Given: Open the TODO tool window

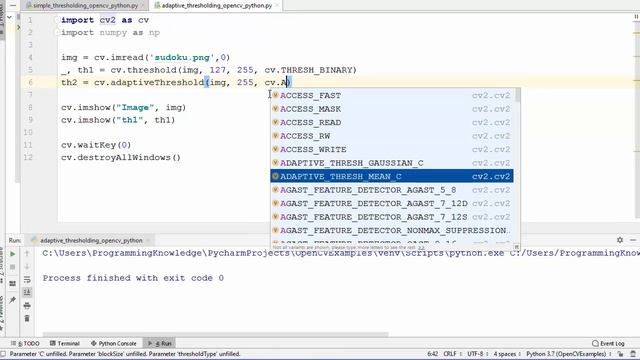Looking at the screenshot, I should tap(25, 343).
